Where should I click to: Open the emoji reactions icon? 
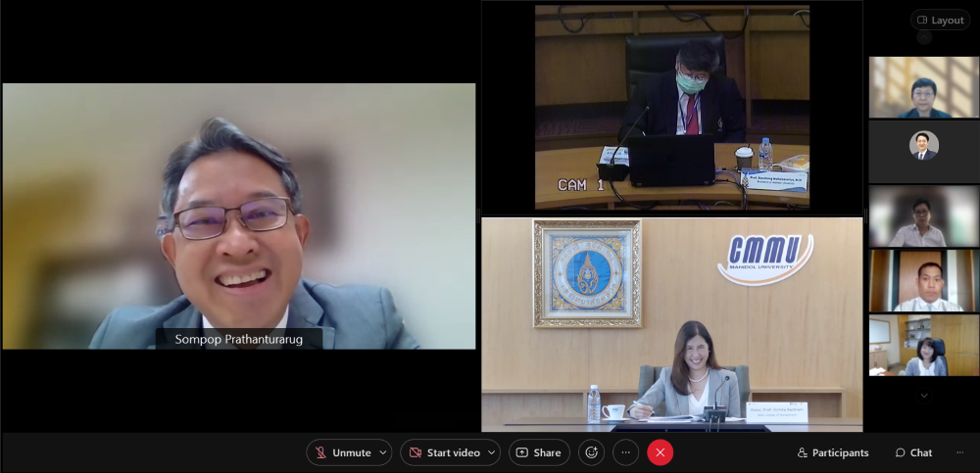click(x=591, y=452)
